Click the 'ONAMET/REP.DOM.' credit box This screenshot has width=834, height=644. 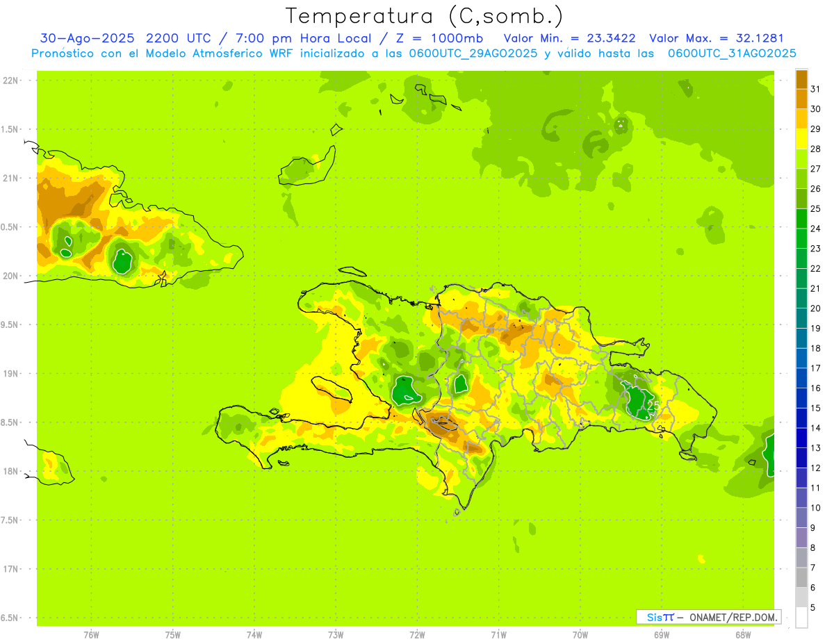709,617
